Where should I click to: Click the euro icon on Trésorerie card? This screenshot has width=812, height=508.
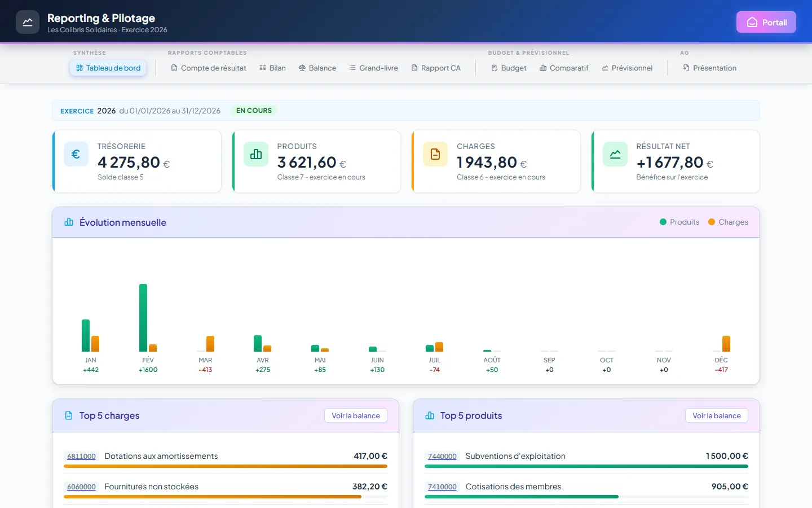pos(76,154)
